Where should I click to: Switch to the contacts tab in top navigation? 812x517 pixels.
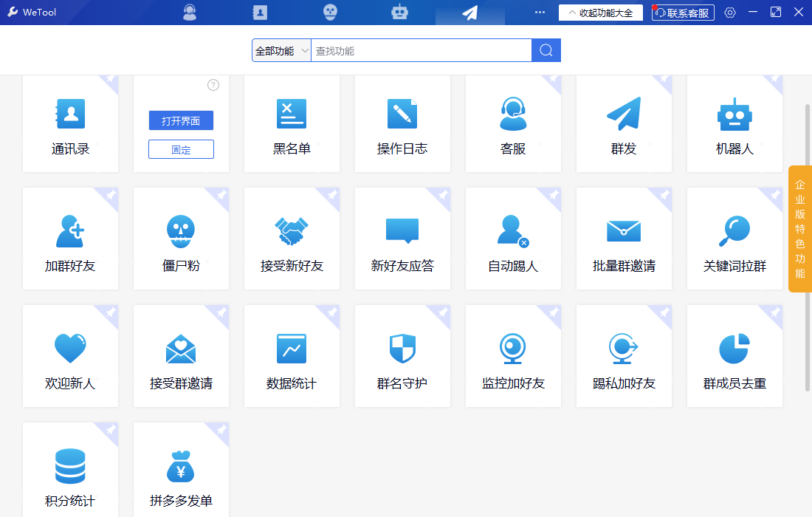pos(259,12)
